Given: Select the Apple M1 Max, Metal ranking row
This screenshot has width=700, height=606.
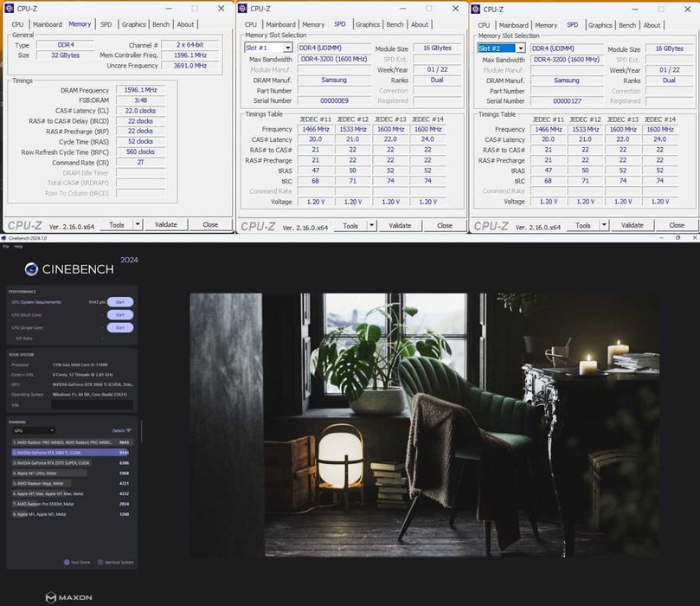Looking at the screenshot, I should 71,493.
